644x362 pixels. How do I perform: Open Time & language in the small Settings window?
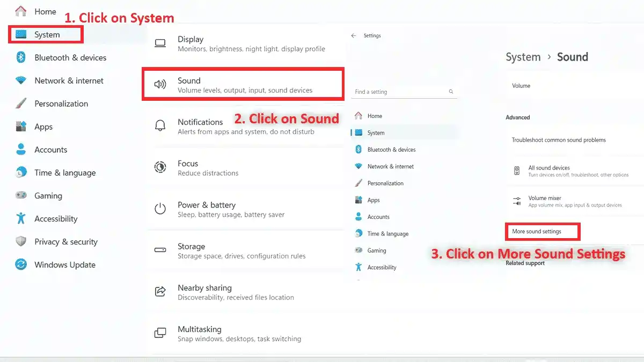[387, 234]
